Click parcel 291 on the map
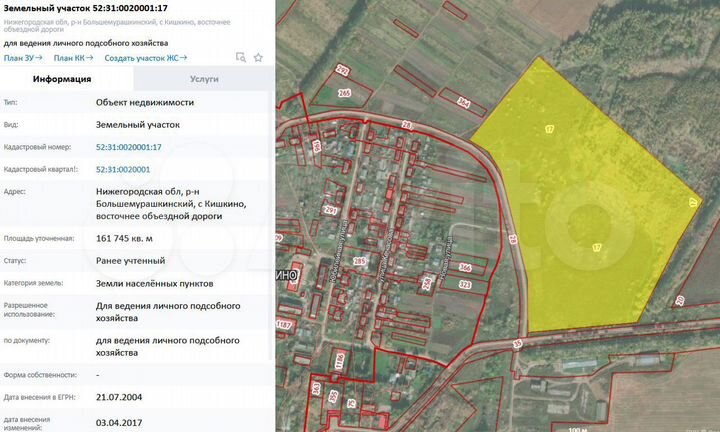 point(331,210)
